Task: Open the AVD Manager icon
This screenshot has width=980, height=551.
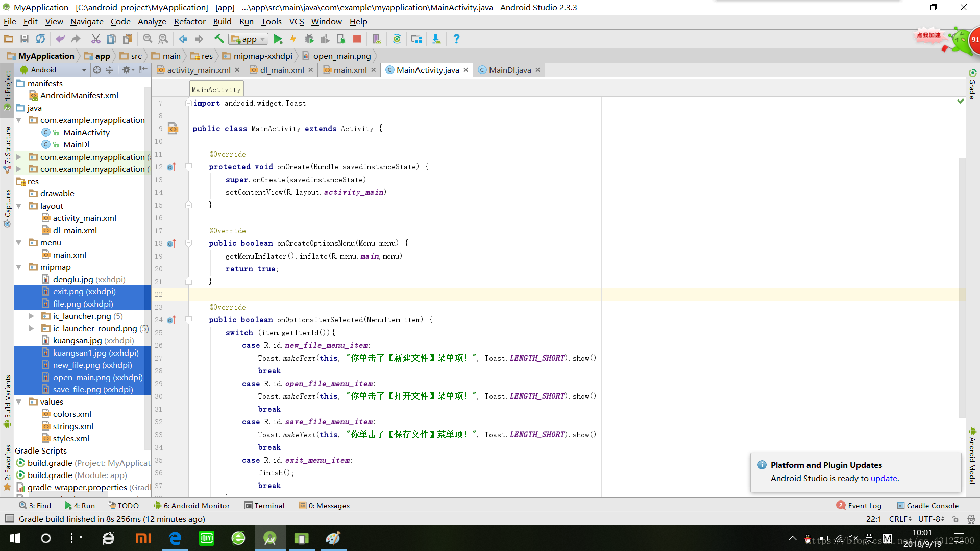Action: [377, 39]
